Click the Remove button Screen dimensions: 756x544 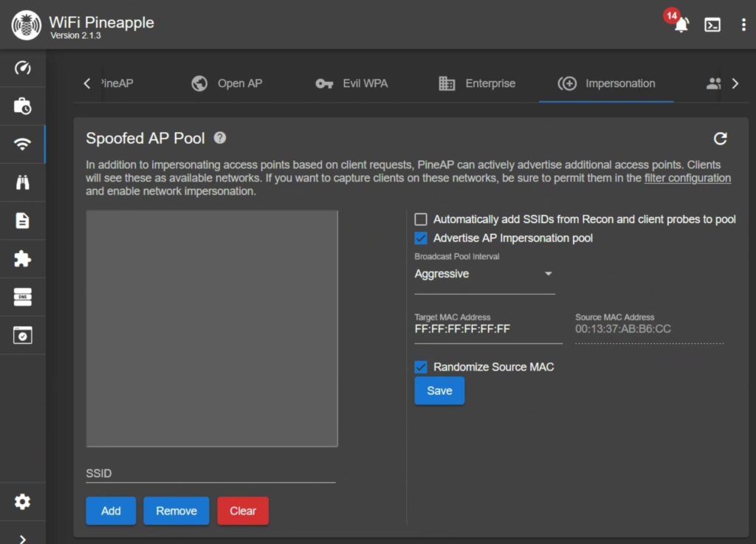[x=176, y=511]
